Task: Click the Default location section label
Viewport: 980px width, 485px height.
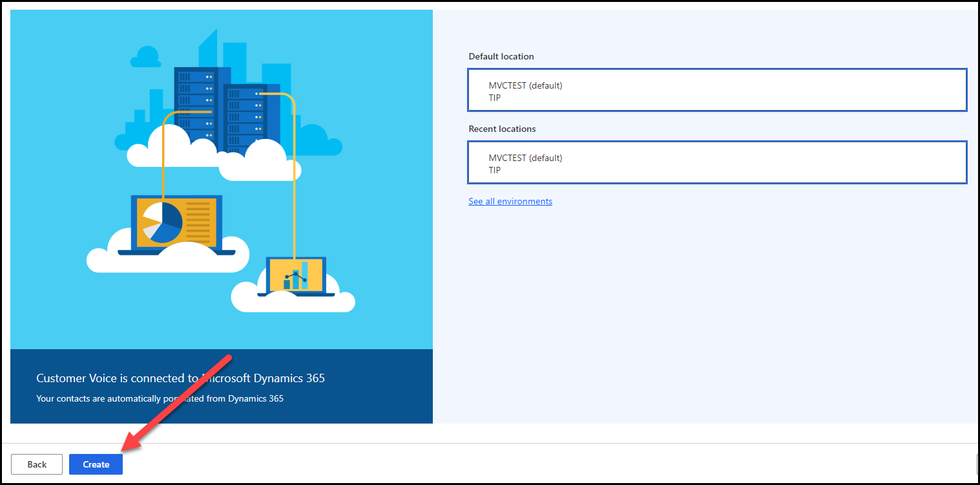Action: tap(501, 56)
